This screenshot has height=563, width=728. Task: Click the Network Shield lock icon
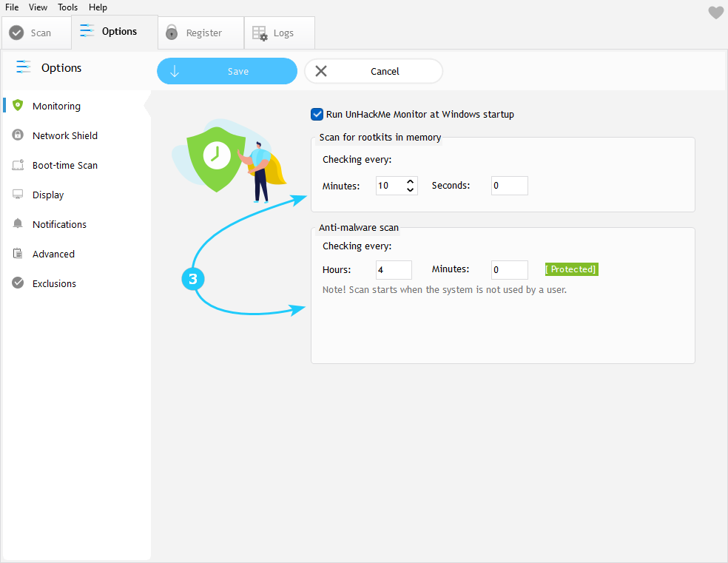[18, 135]
